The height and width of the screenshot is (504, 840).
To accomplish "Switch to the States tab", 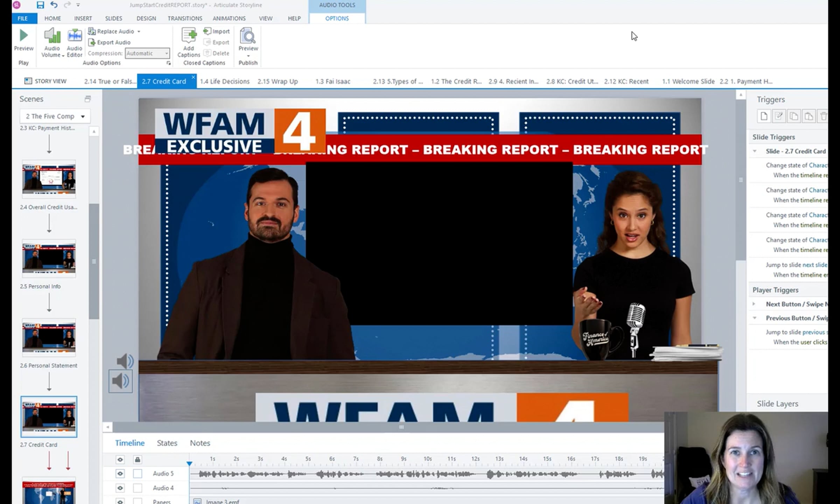I will [167, 443].
